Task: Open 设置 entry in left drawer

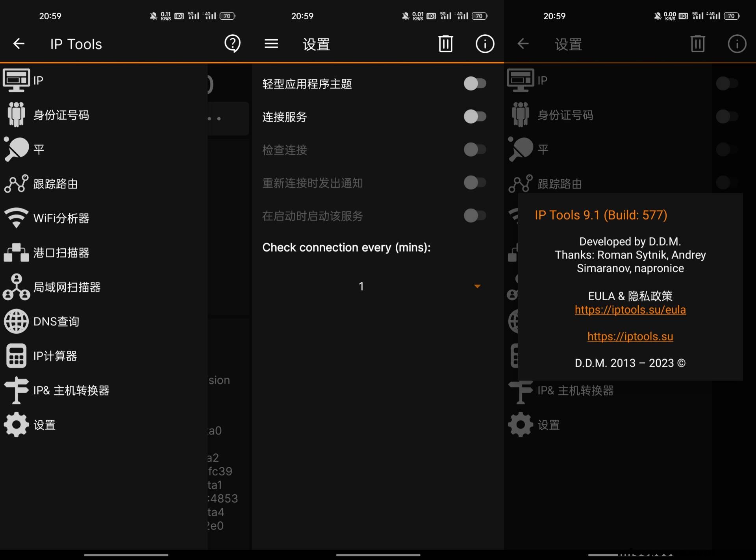Action: tap(44, 425)
